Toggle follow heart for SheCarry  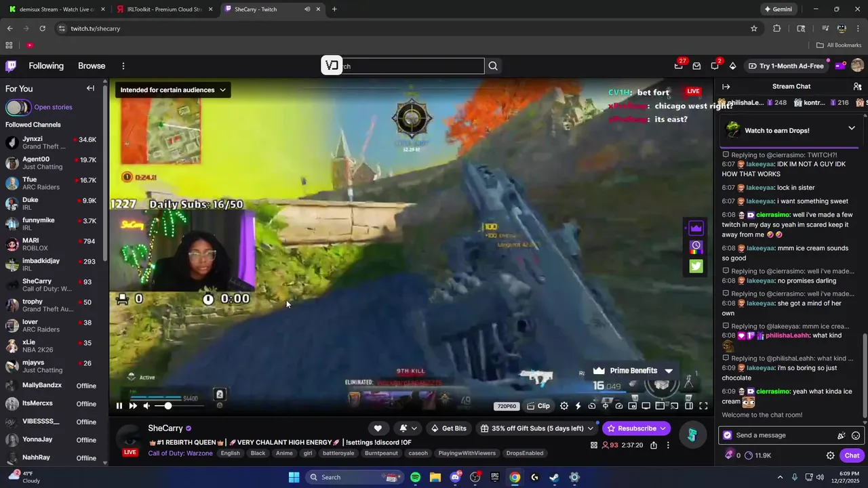click(378, 428)
